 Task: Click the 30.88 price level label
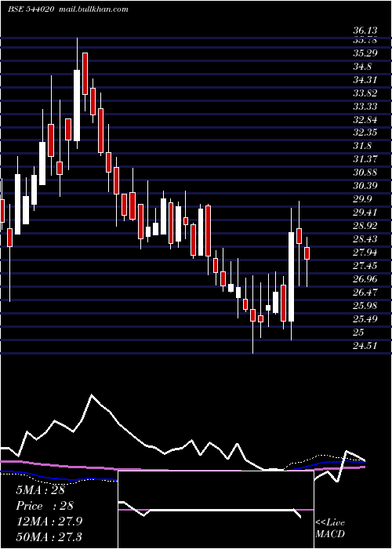365,173
